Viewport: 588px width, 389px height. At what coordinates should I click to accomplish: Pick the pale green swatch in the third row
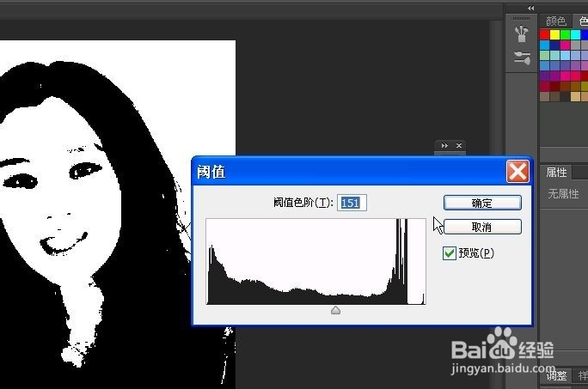[x=544, y=56]
